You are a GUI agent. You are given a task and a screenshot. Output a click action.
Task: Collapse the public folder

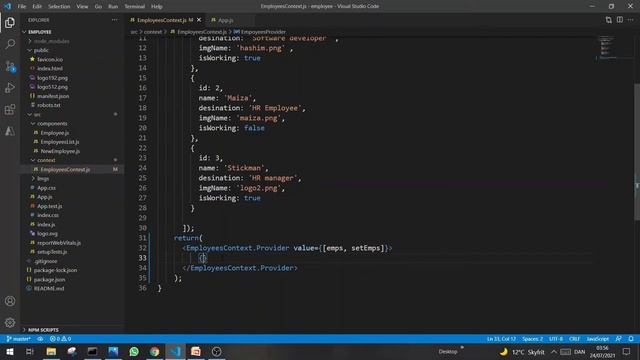pyautogui.click(x=41, y=50)
